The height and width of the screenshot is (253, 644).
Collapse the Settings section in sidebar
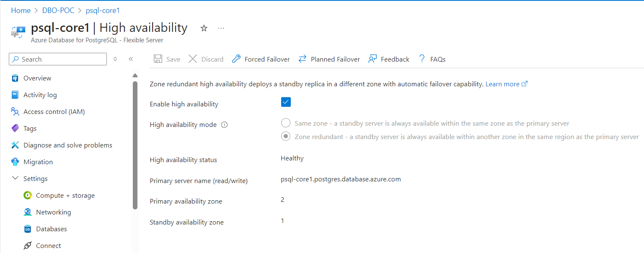(x=16, y=178)
